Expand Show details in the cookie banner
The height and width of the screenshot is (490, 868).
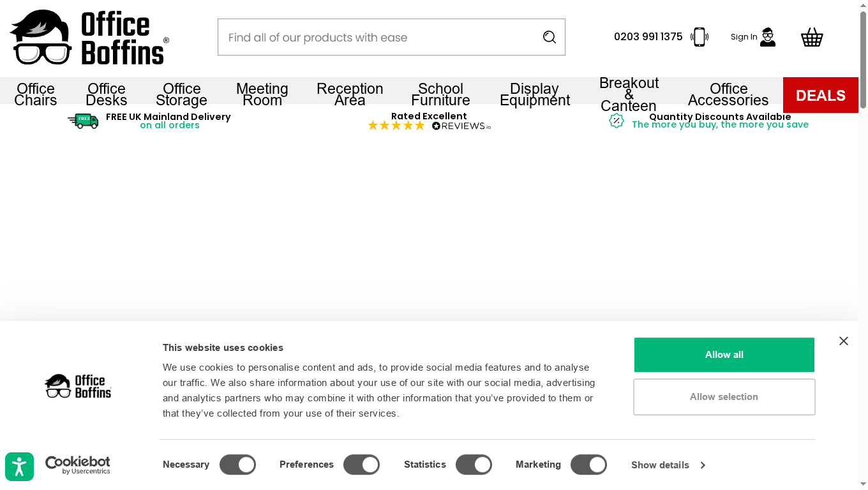[668, 464]
